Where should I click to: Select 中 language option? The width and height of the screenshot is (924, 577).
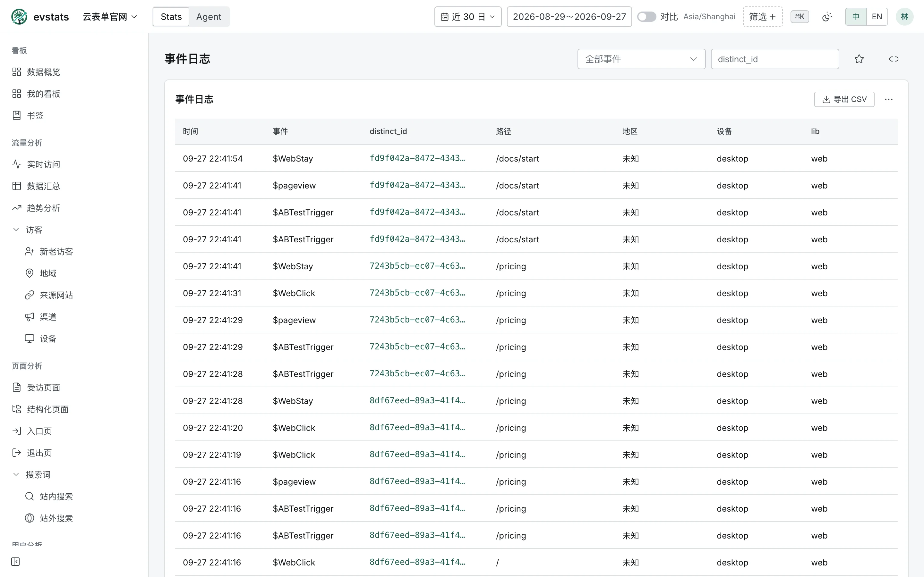856,16
